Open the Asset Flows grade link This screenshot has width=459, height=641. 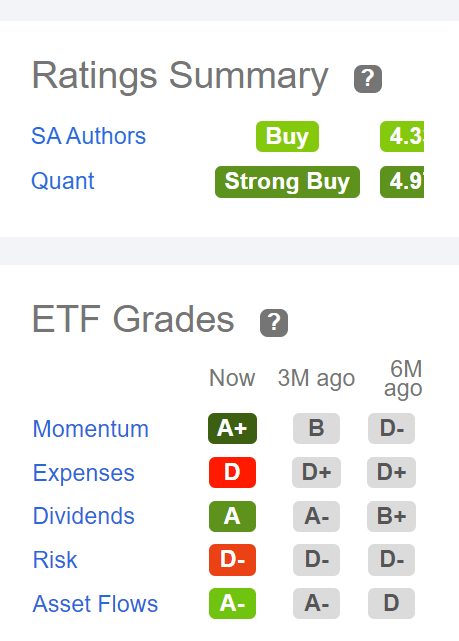pos(95,604)
